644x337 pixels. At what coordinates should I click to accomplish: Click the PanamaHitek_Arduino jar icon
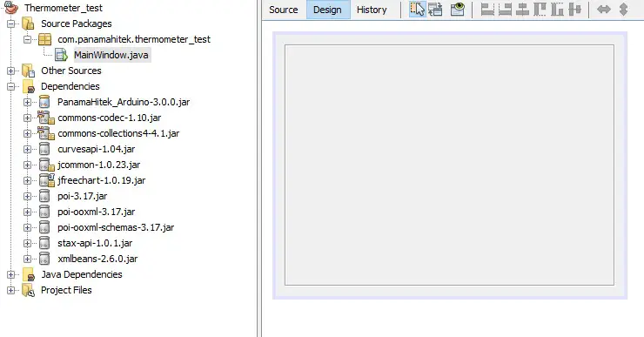tap(44, 102)
